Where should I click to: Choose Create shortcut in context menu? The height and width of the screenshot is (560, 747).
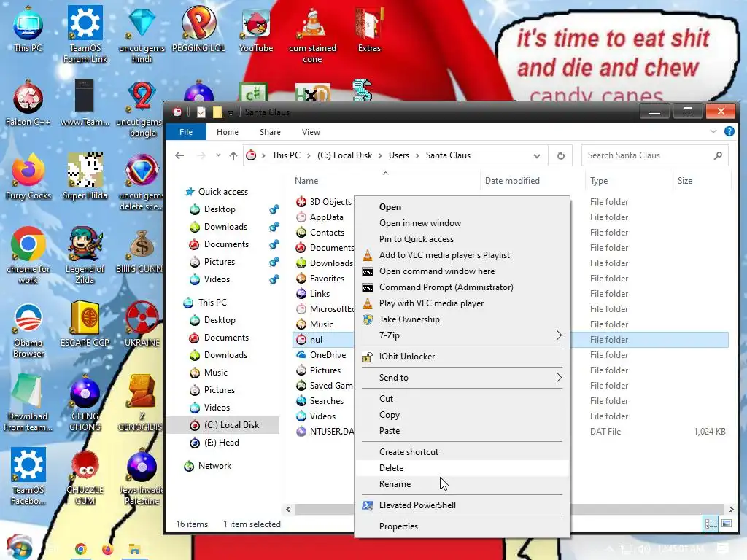[x=462, y=452]
